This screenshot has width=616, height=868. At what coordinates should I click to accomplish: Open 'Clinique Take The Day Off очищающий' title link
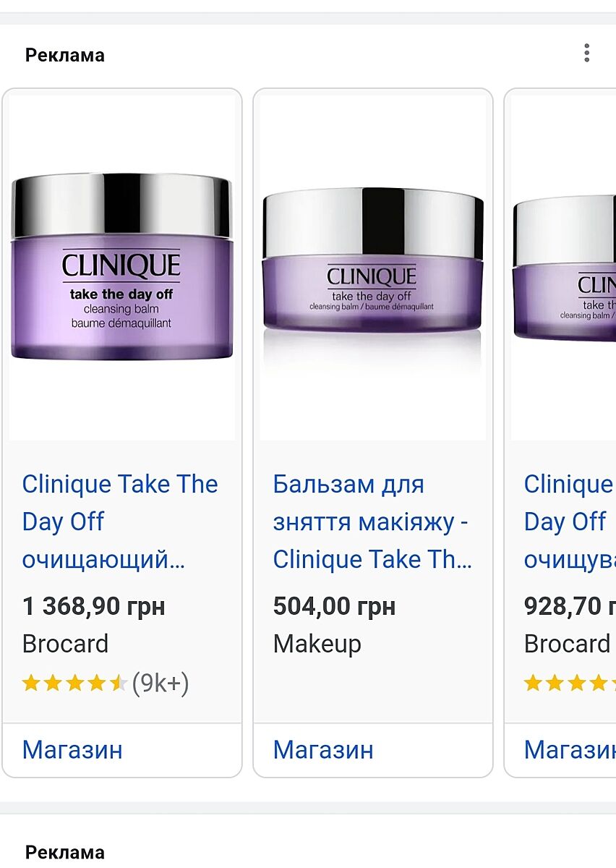tap(120, 522)
